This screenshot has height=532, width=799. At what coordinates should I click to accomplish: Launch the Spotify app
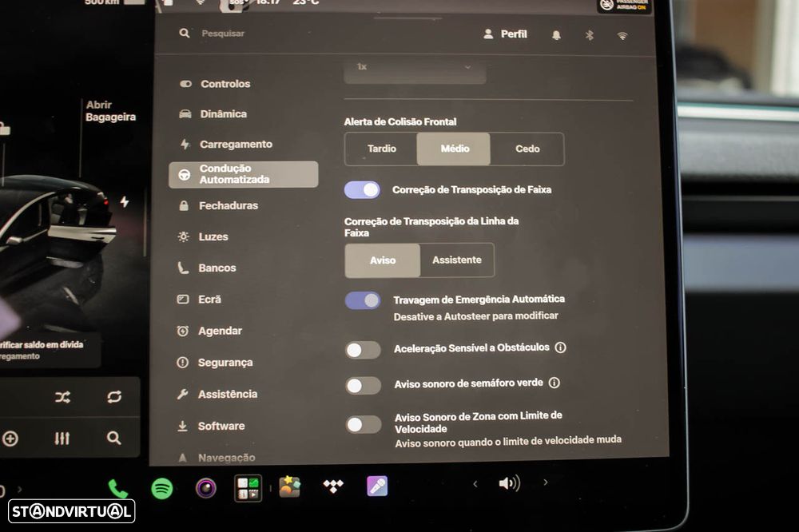[162, 489]
